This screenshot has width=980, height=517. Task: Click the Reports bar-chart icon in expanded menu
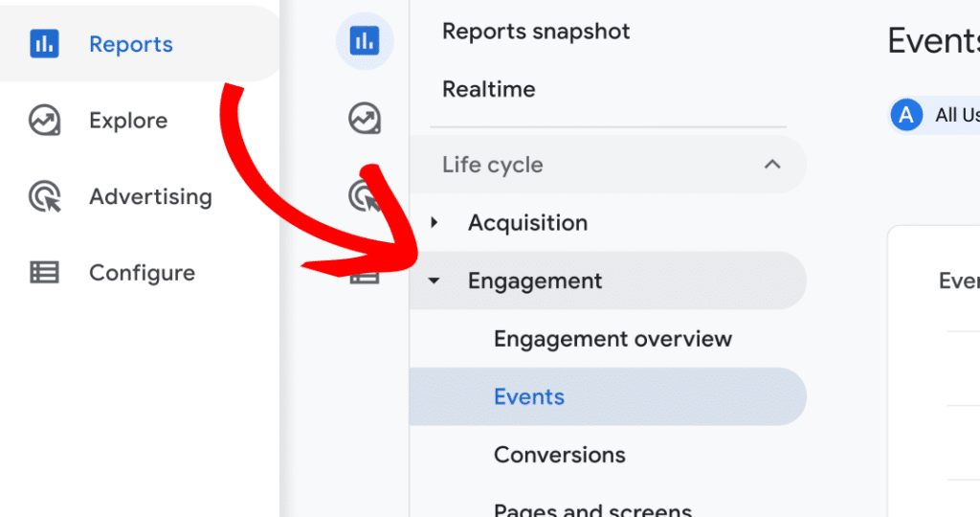pos(44,44)
